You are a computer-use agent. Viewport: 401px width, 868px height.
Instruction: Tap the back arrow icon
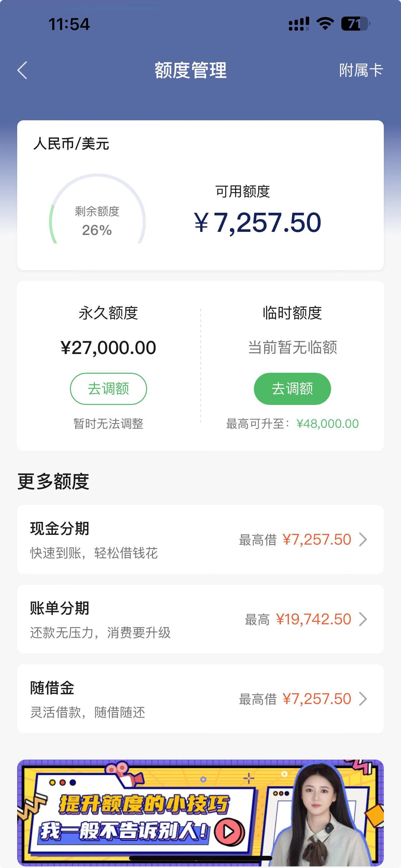pos(22,70)
